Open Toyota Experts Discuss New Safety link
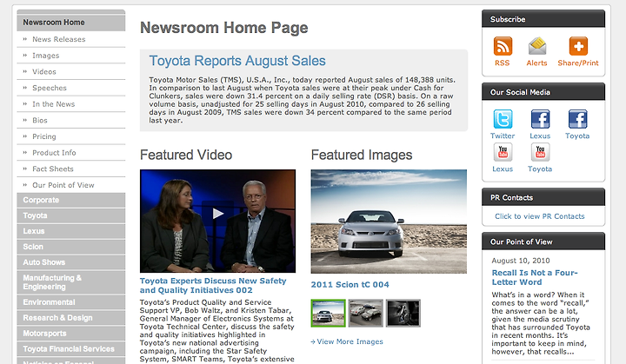626x364 pixels. click(x=213, y=286)
